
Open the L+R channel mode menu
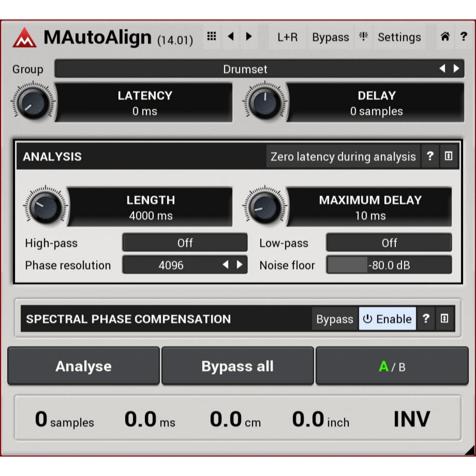pos(288,37)
